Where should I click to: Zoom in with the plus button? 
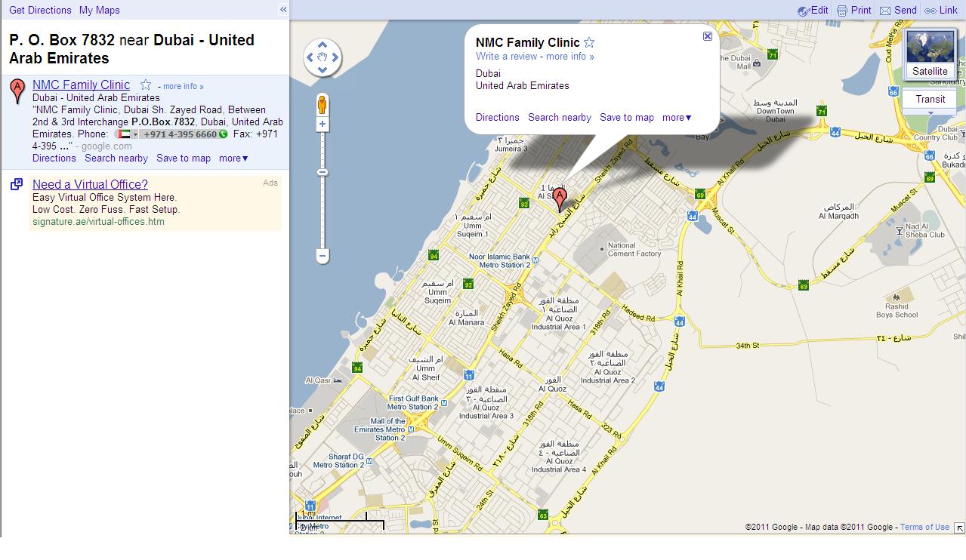323,124
